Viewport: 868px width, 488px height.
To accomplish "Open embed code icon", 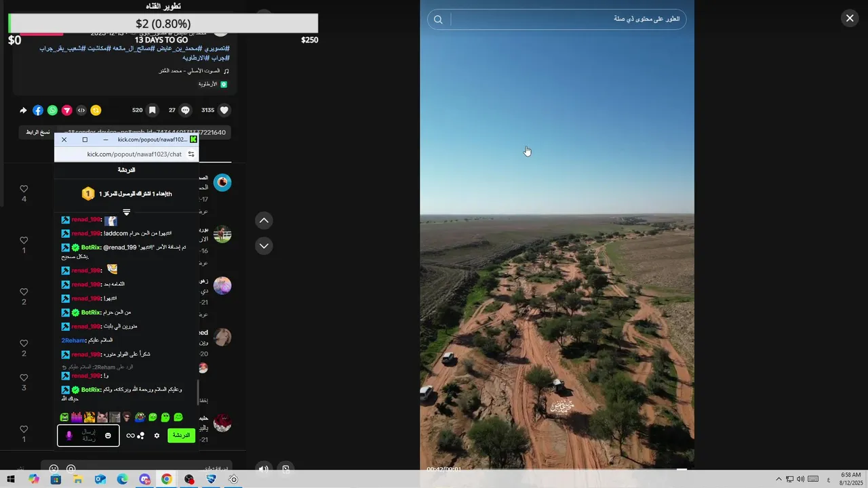I will pyautogui.click(x=81, y=110).
